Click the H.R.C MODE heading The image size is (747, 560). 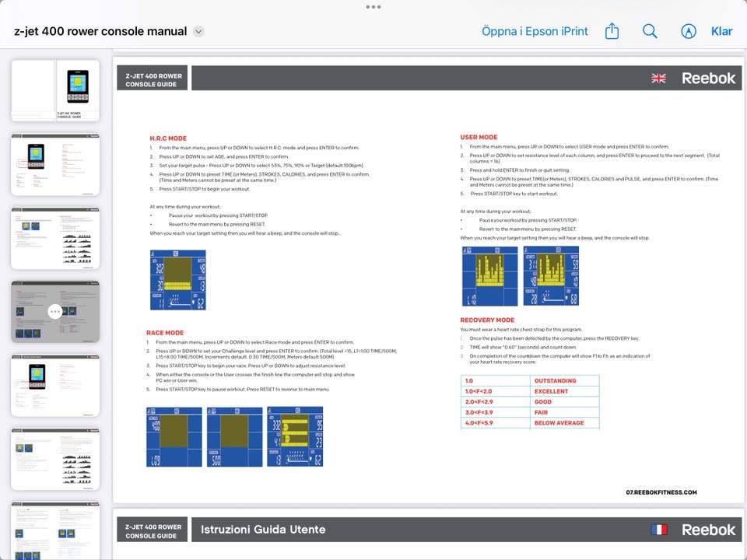pos(168,138)
